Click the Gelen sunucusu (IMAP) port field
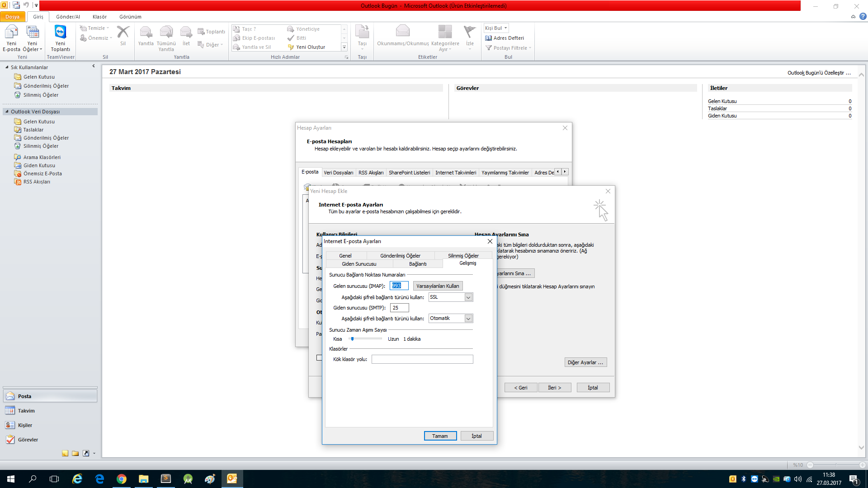The height and width of the screenshot is (488, 868). [x=399, y=286]
